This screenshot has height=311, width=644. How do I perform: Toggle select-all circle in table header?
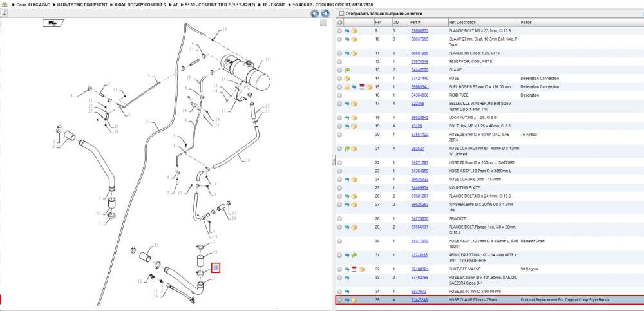point(339,22)
